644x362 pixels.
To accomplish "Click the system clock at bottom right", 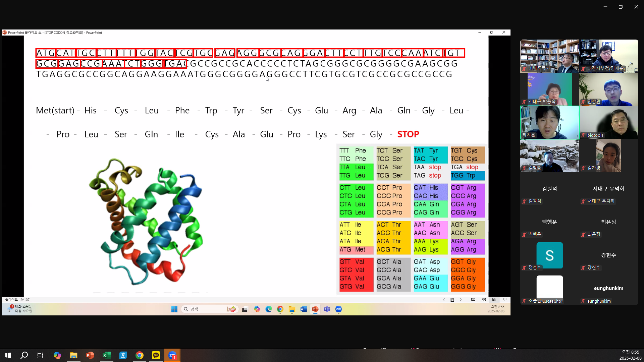I will (630, 355).
